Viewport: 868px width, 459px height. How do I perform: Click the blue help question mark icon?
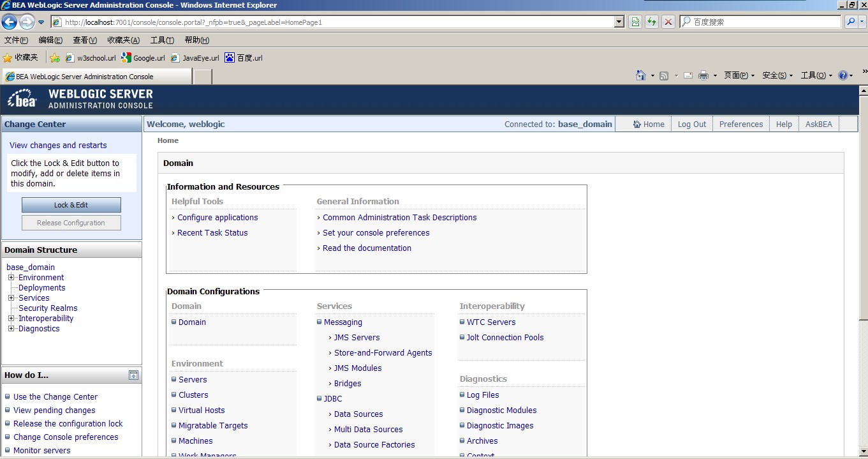843,75
